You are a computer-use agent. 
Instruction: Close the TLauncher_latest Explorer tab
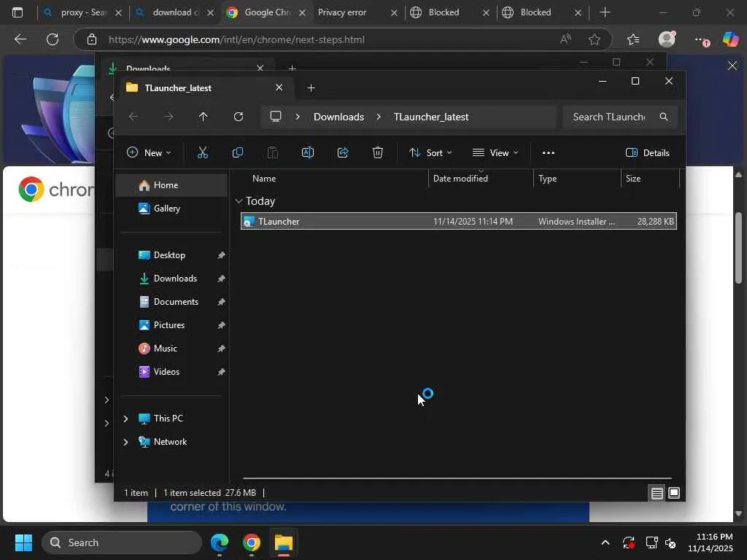coord(279,87)
